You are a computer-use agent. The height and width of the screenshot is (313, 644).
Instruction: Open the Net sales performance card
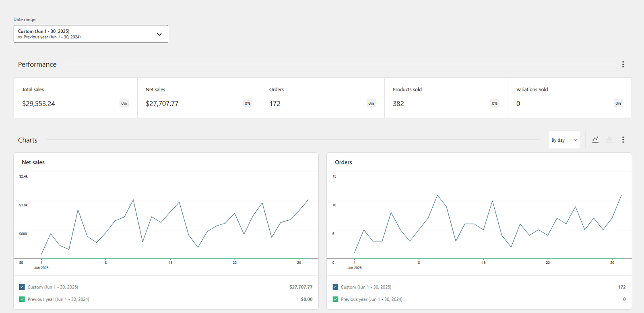tap(199, 98)
